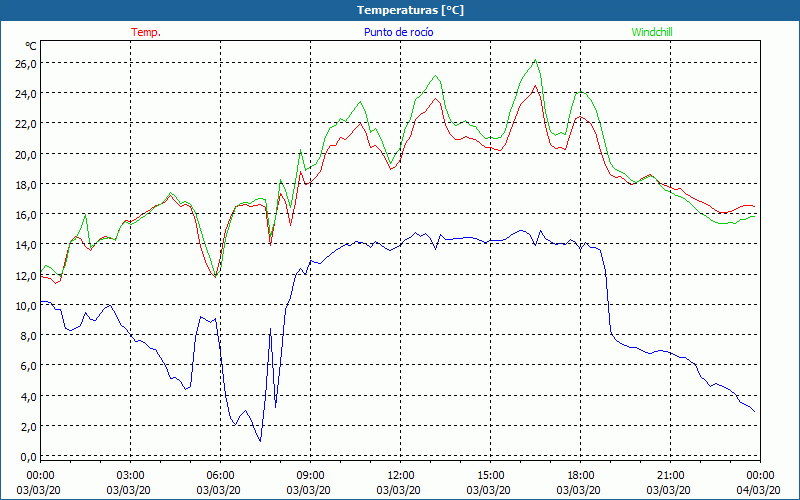800x500 pixels.
Task: Click the '15:00' time axis label
Action: point(490,476)
